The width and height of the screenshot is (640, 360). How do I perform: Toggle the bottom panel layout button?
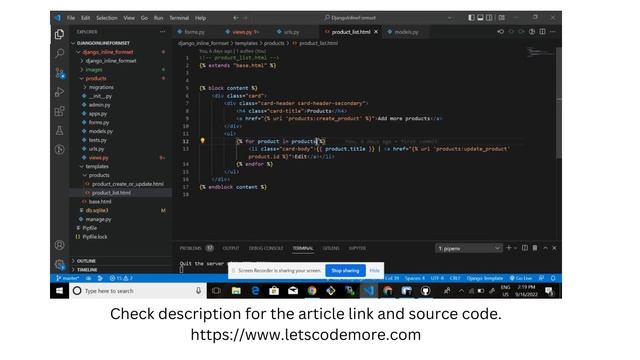(480, 18)
